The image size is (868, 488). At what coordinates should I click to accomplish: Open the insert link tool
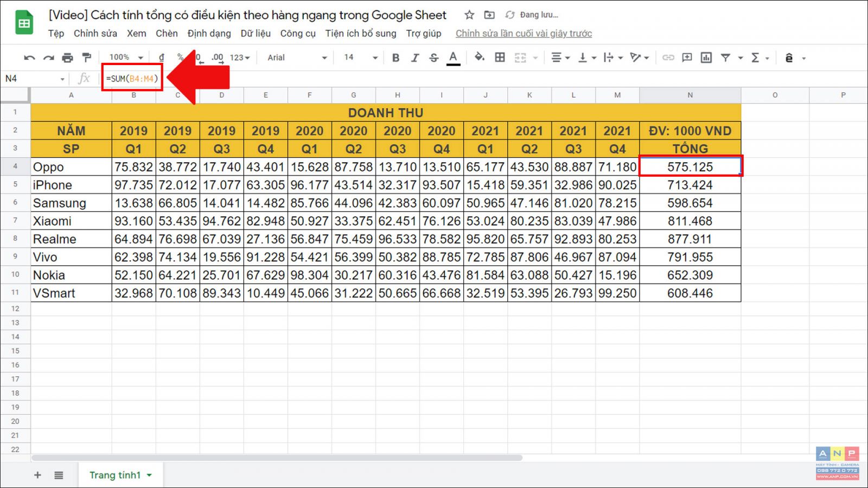[668, 57]
